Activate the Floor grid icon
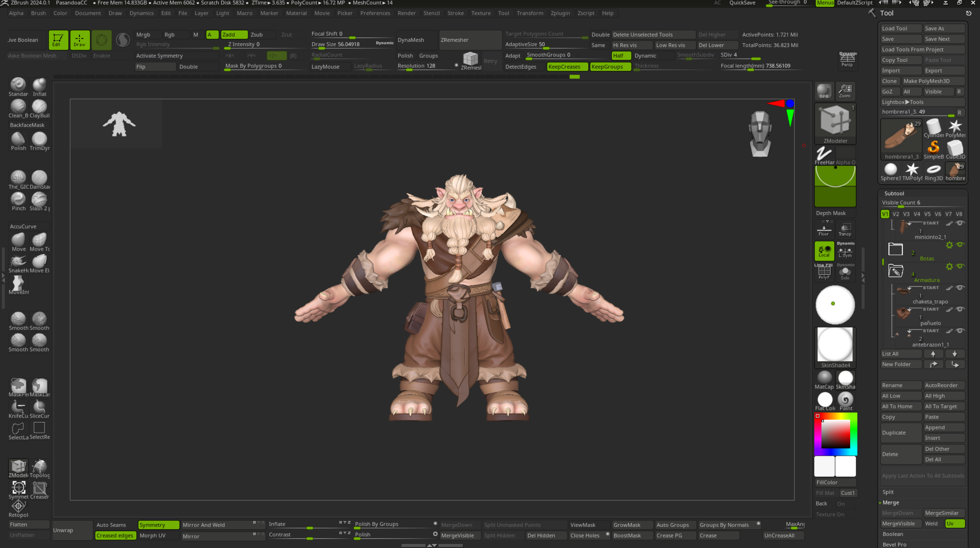The height and width of the screenshot is (548, 980). tap(823, 229)
